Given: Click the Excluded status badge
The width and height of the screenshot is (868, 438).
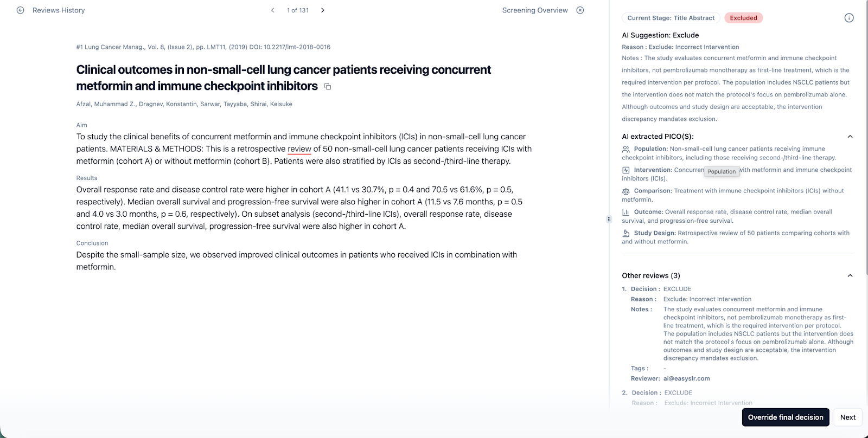Looking at the screenshot, I should tap(743, 18).
